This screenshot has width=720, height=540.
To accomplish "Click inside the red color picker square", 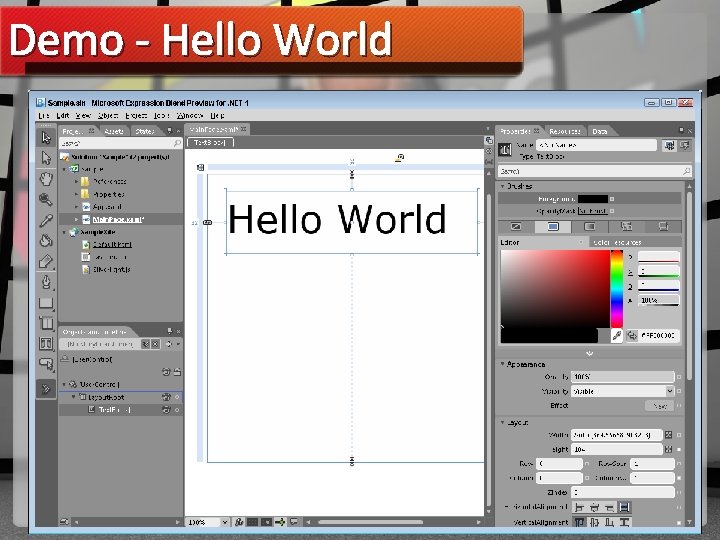I will click(555, 289).
